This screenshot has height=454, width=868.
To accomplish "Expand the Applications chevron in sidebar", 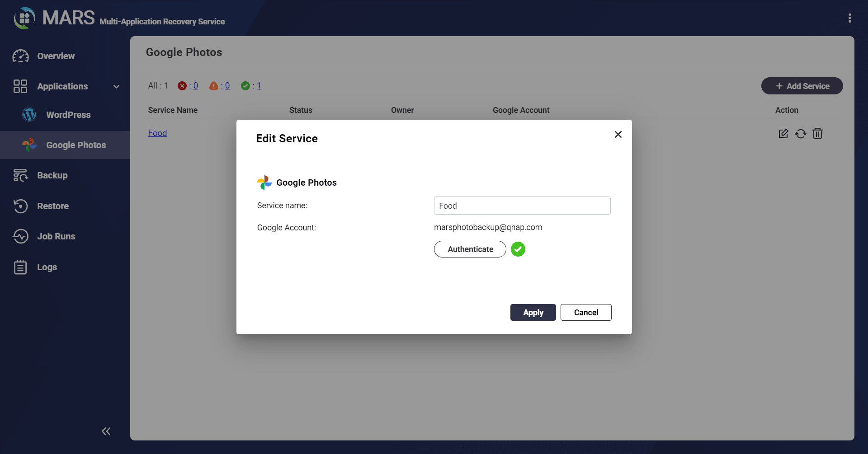I will click(x=116, y=87).
